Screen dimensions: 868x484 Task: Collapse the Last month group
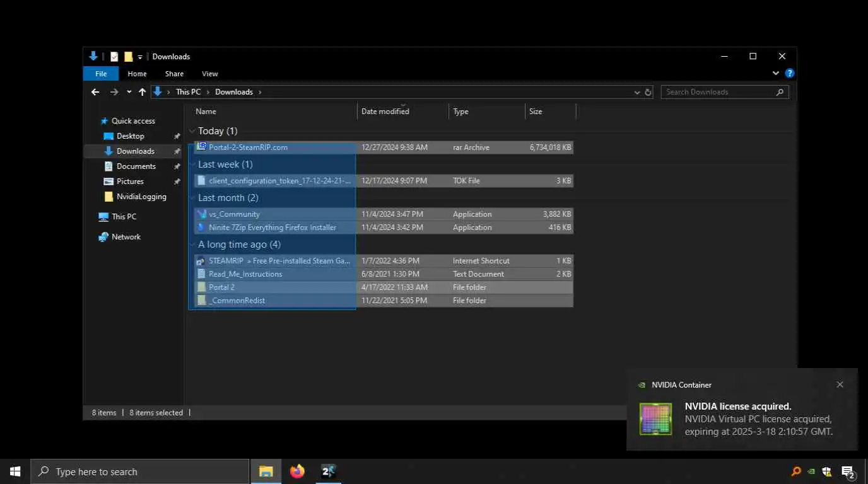pos(192,198)
